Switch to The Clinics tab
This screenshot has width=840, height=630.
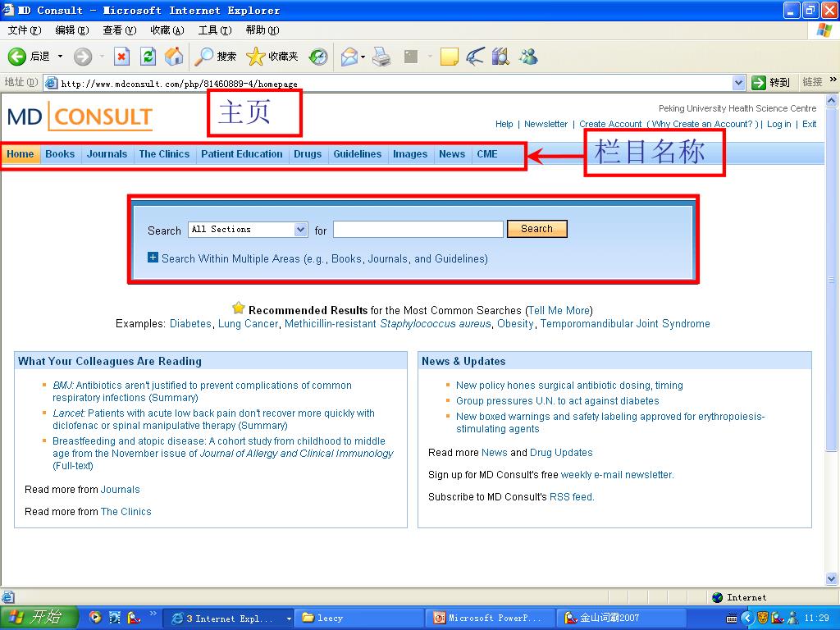164,153
